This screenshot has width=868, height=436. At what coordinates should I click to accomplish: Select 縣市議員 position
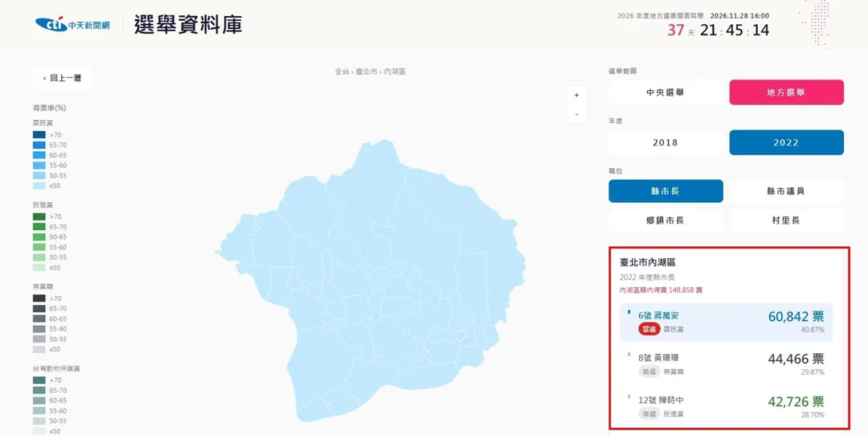pos(787,191)
